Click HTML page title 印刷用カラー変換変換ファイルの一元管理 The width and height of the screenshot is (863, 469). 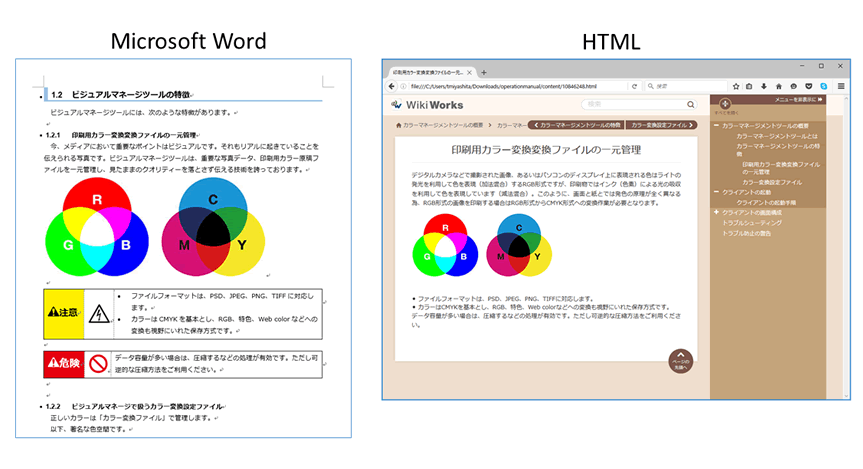click(546, 150)
